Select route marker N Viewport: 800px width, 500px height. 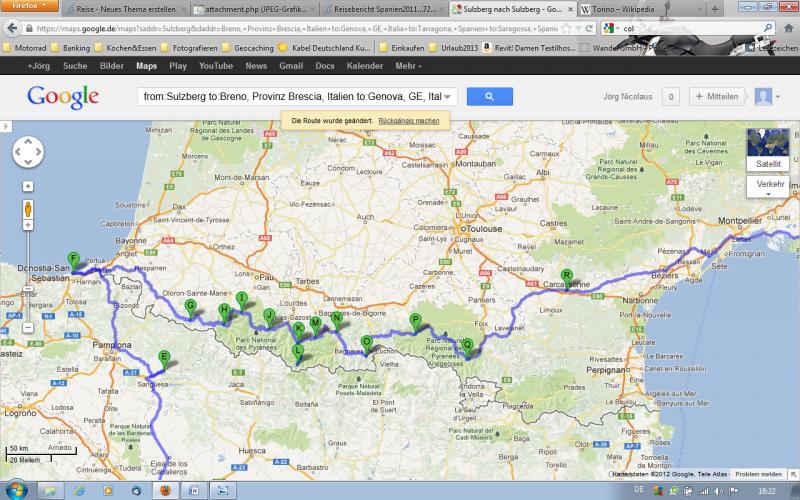(x=336, y=320)
